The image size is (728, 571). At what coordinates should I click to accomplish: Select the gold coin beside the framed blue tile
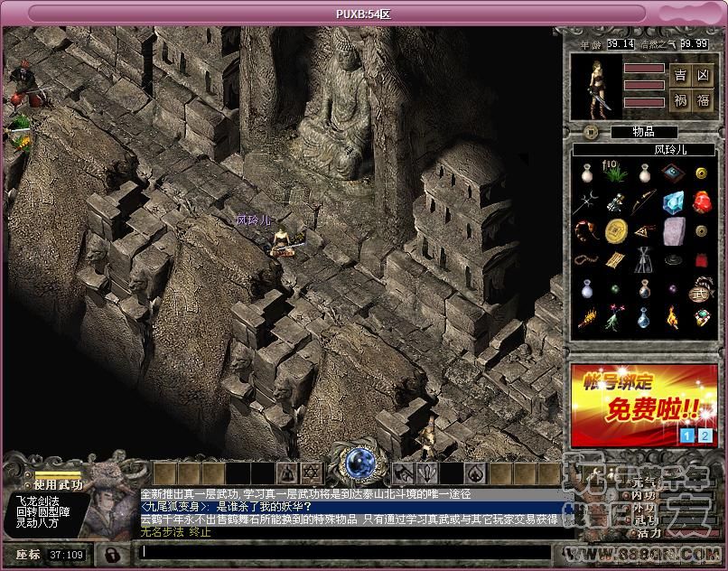tap(701, 173)
